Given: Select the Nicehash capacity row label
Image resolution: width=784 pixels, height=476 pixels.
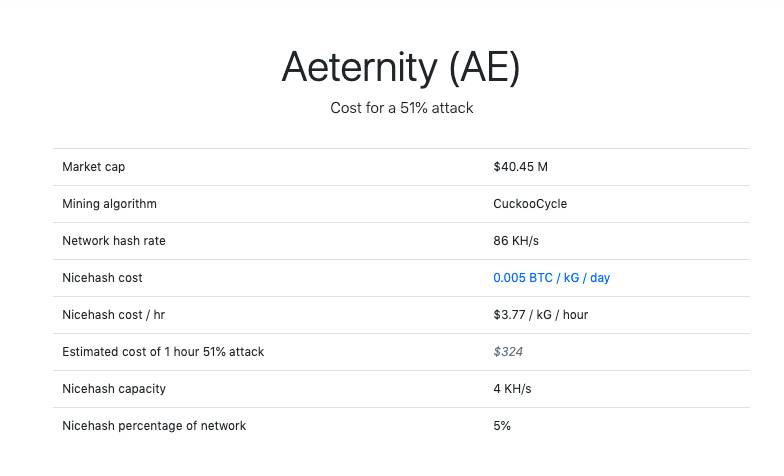Looking at the screenshot, I should (x=114, y=389).
